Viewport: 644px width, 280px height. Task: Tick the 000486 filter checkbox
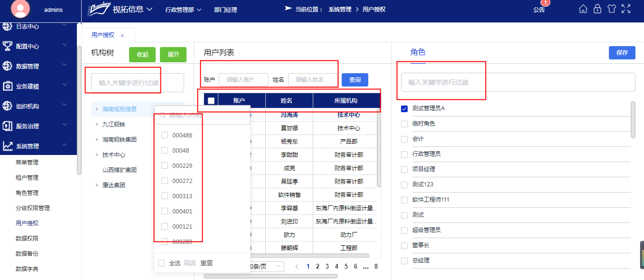(x=165, y=135)
